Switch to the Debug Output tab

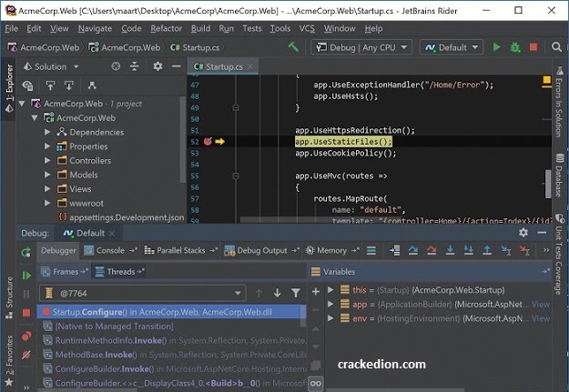pos(261,250)
